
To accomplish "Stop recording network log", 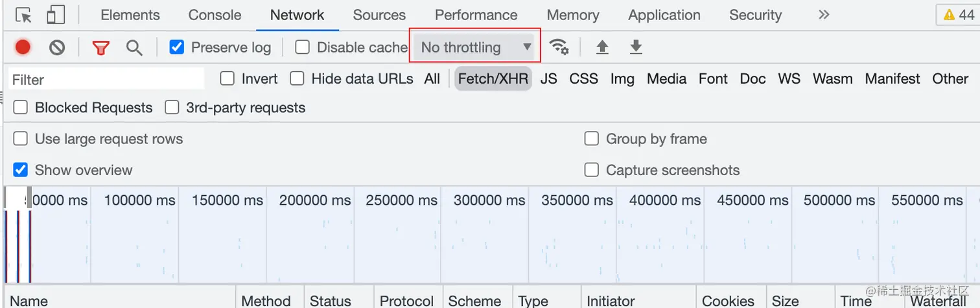I will coord(23,47).
